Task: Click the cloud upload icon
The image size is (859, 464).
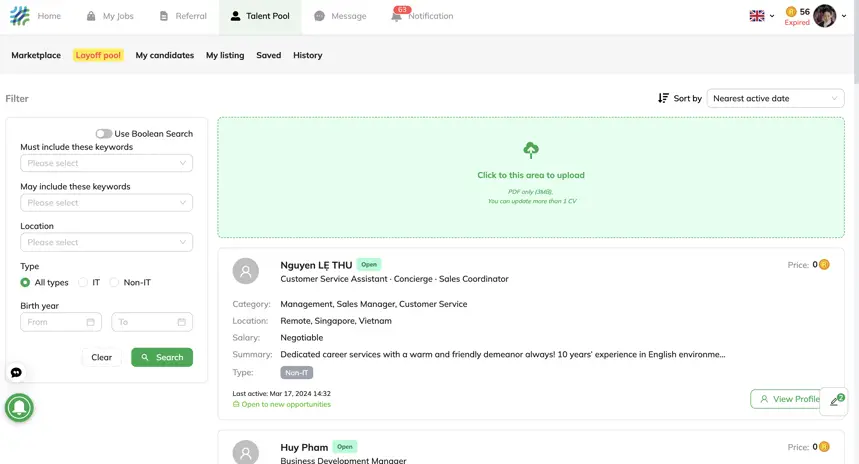Action: click(531, 150)
